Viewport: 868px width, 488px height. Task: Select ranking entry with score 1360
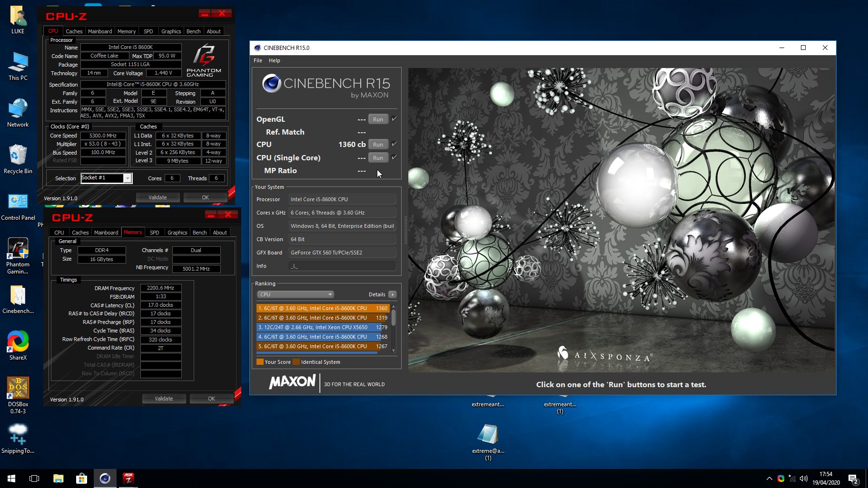323,308
